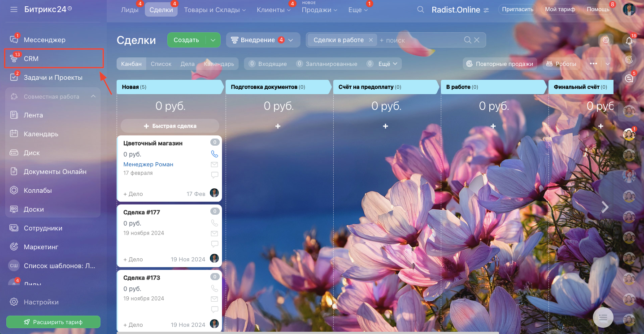This screenshot has height=334, width=644.
Task: Click phone icon on Цветочный магазин card
Action: click(214, 154)
